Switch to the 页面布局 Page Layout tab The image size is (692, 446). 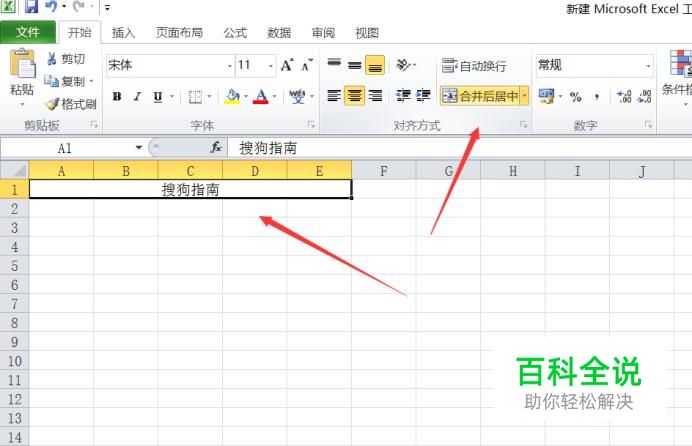179,33
